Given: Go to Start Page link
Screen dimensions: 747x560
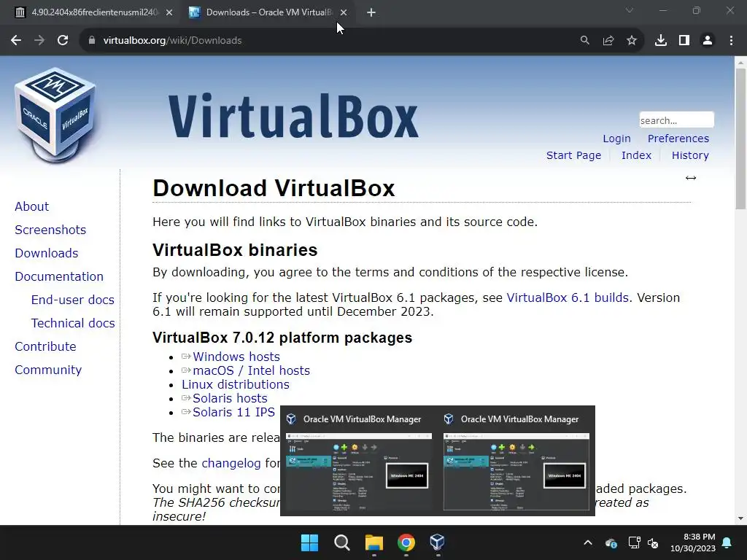Looking at the screenshot, I should pyautogui.click(x=573, y=155).
